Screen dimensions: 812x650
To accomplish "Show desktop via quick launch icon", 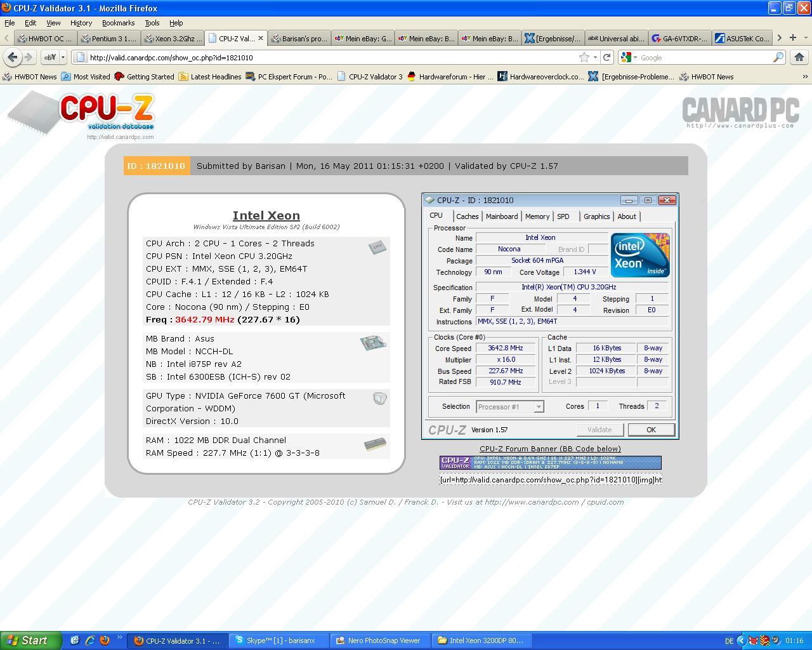I will point(75,640).
